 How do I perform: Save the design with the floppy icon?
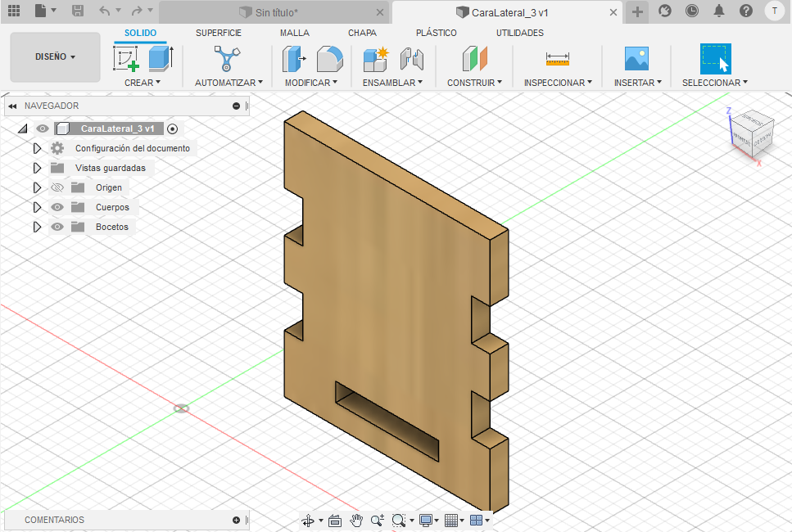click(77, 11)
